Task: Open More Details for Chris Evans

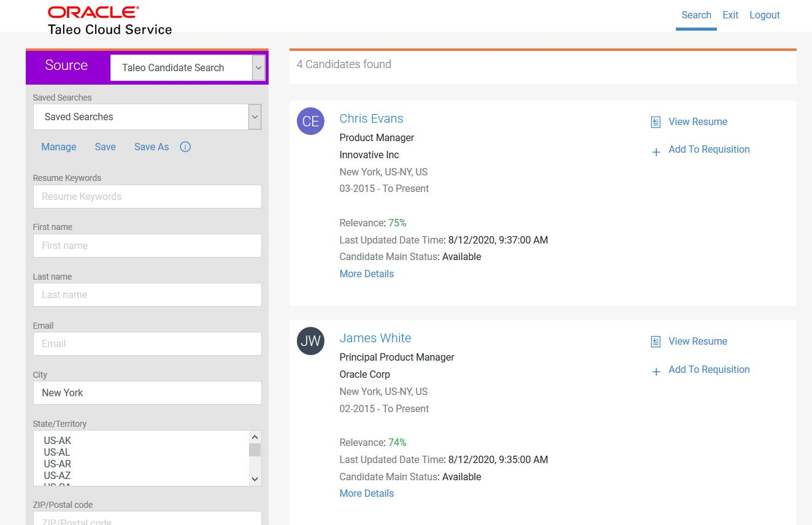Action: pyautogui.click(x=367, y=274)
